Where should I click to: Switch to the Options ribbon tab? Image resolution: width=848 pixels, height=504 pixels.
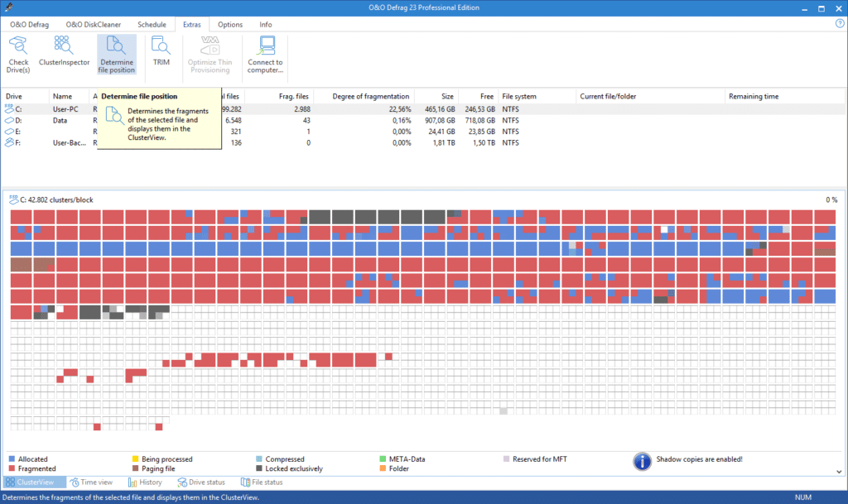230,25
